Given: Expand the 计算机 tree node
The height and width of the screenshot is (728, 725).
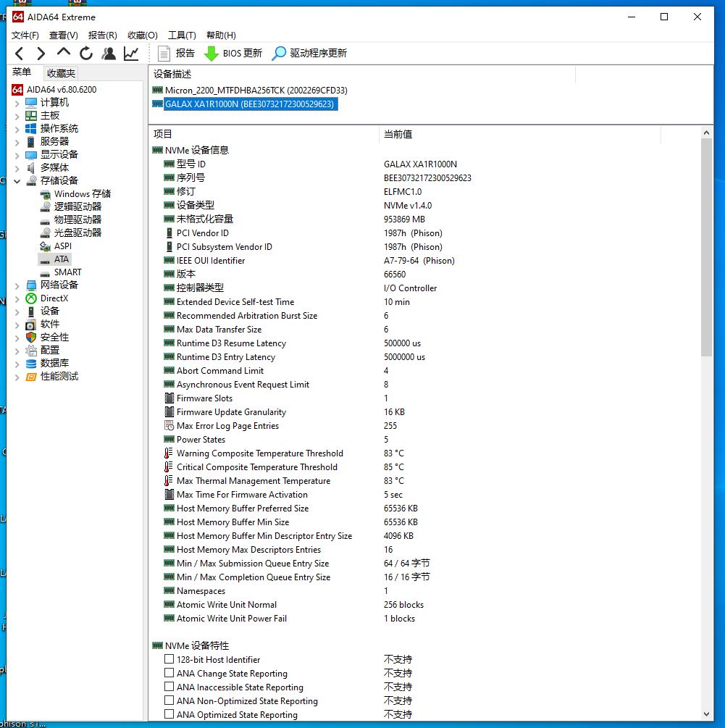Looking at the screenshot, I should tap(17, 103).
